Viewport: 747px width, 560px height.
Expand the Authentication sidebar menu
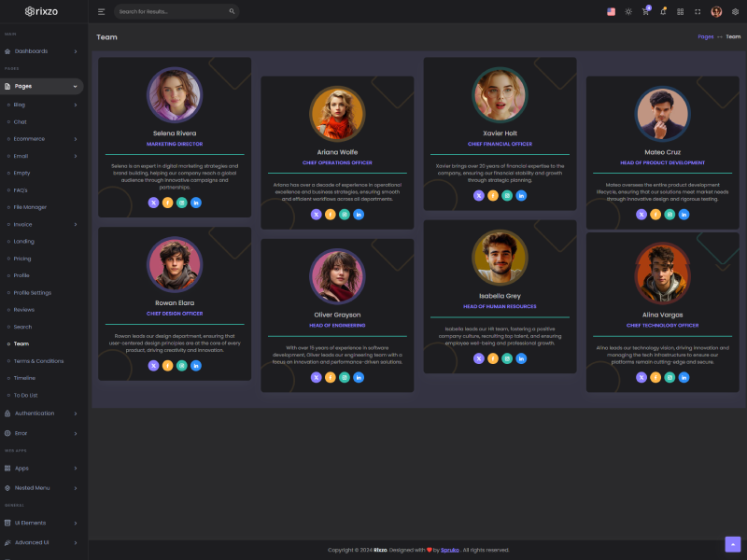coord(42,413)
